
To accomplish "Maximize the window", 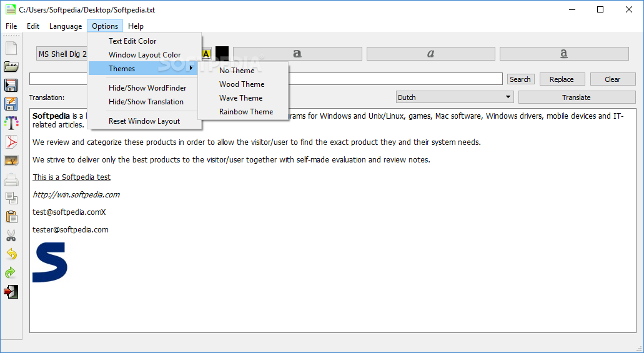I will tap(600, 10).
